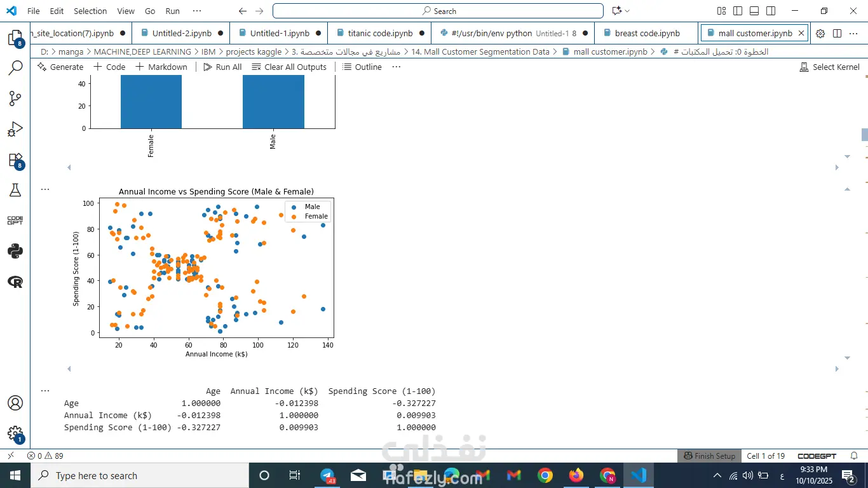Show hidden system tray icons
868x488 pixels.
717,475
